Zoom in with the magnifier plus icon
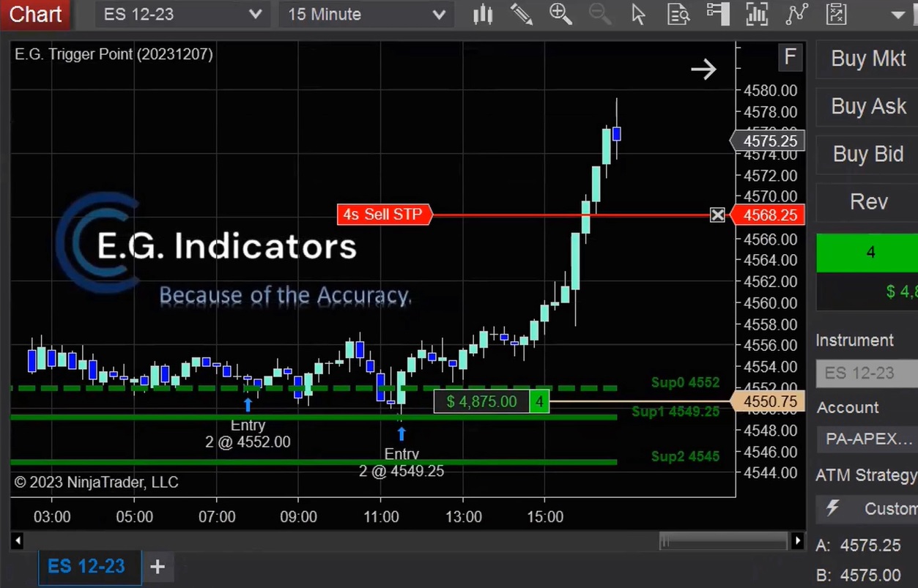 pyautogui.click(x=560, y=14)
